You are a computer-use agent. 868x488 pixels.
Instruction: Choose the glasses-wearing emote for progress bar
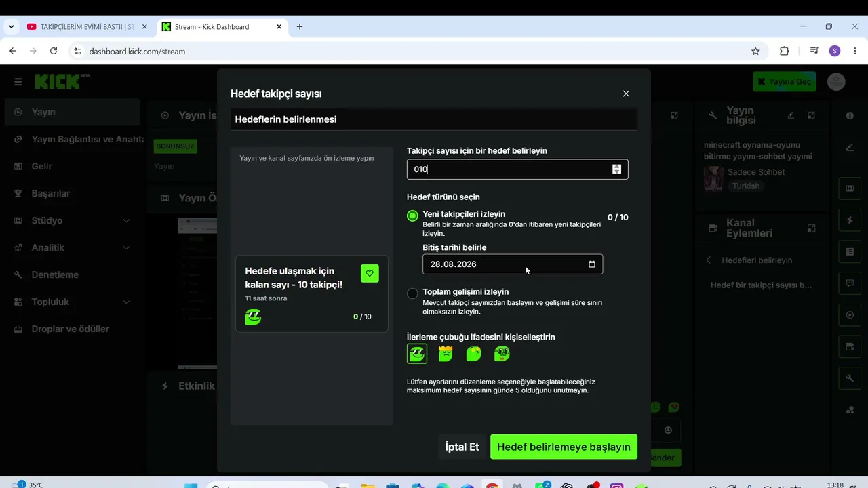coord(502,354)
